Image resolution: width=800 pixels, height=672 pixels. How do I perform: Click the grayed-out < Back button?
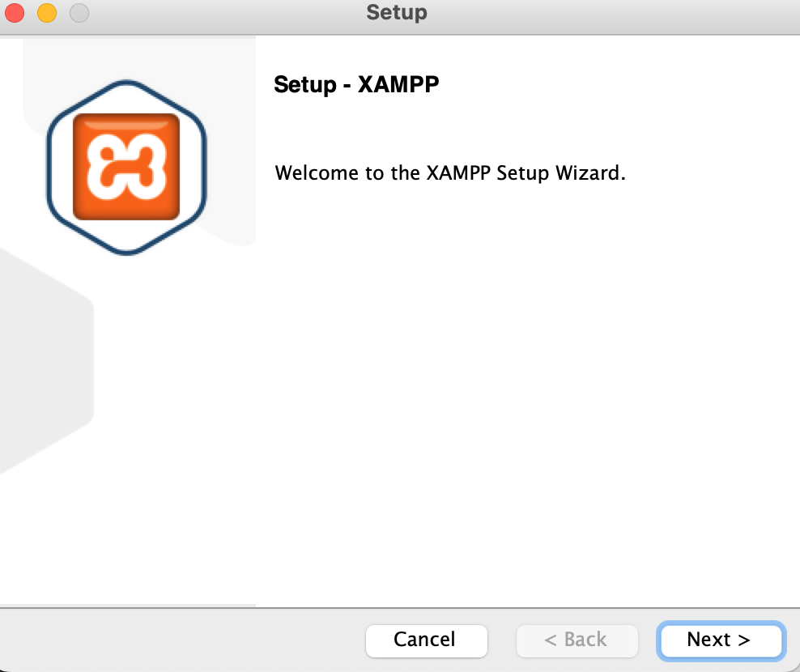(x=577, y=640)
